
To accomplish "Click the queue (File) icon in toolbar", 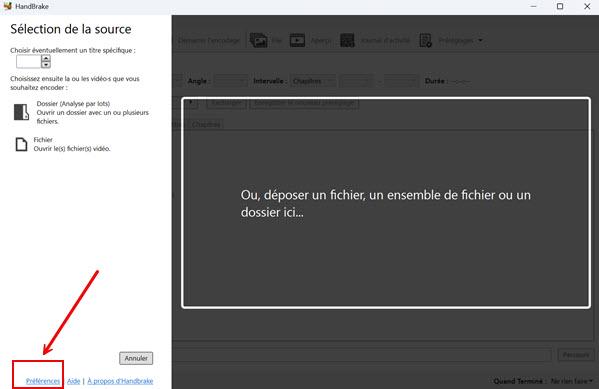I will [259, 40].
